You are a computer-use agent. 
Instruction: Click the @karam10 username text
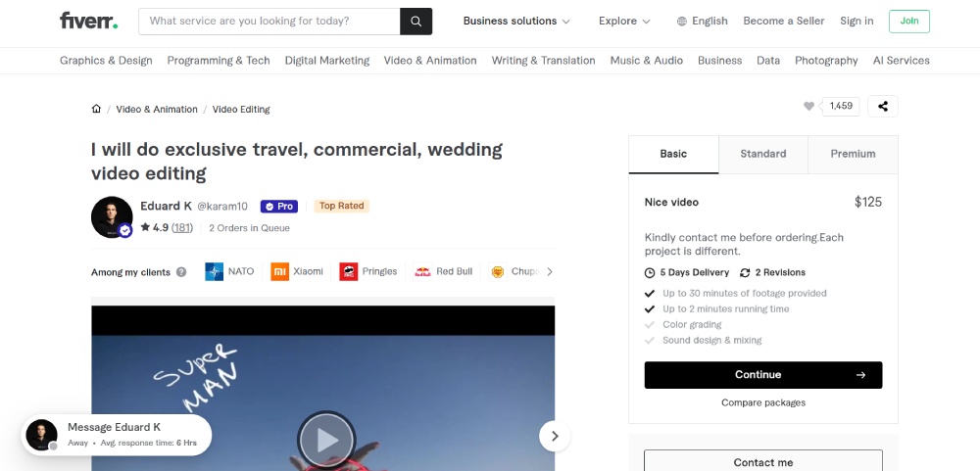click(222, 207)
